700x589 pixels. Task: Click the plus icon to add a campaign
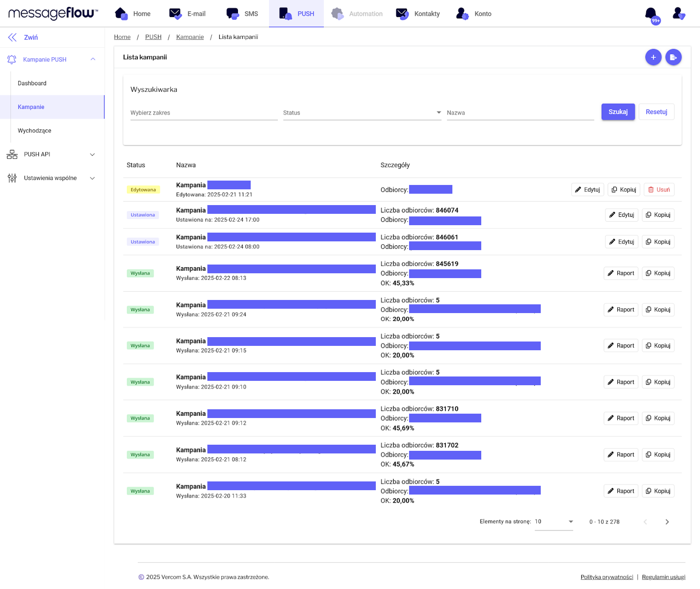pyautogui.click(x=653, y=57)
